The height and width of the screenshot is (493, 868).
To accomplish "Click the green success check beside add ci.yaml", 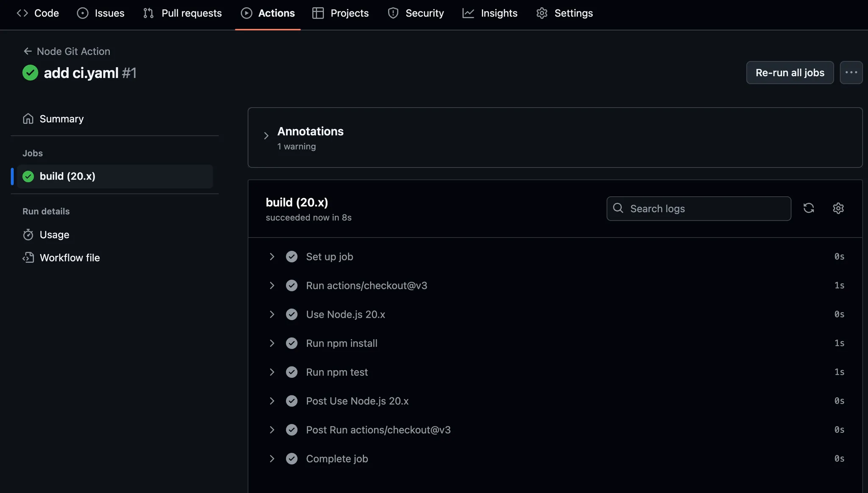I will [30, 72].
